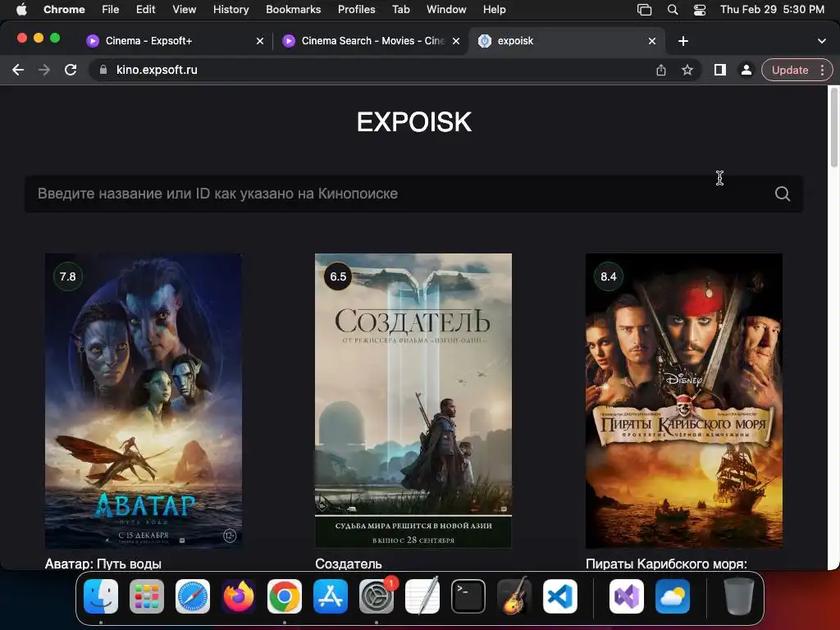Open the 'Аватар: Путь воды' title link
The width and height of the screenshot is (840, 630).
[x=103, y=564]
